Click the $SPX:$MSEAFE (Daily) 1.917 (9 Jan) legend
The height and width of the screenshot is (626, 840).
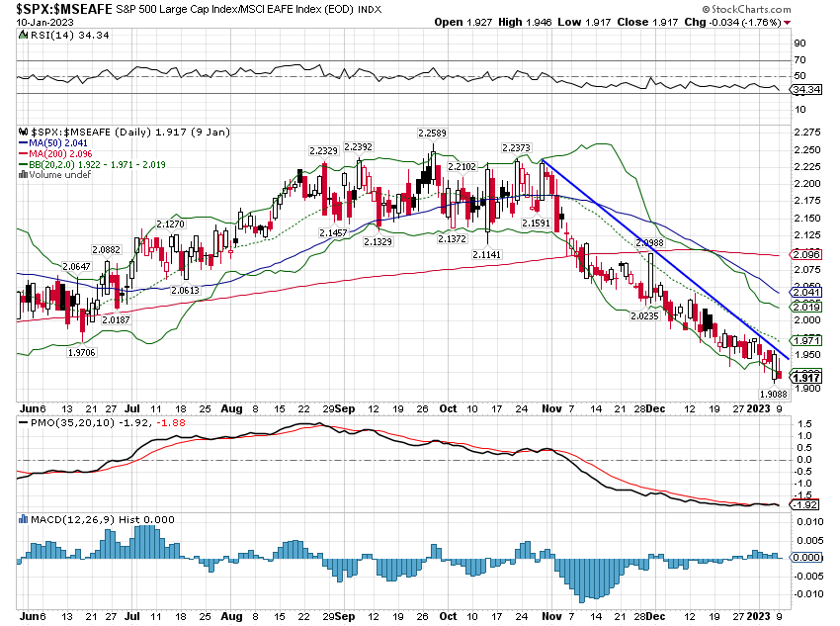pyautogui.click(x=130, y=132)
